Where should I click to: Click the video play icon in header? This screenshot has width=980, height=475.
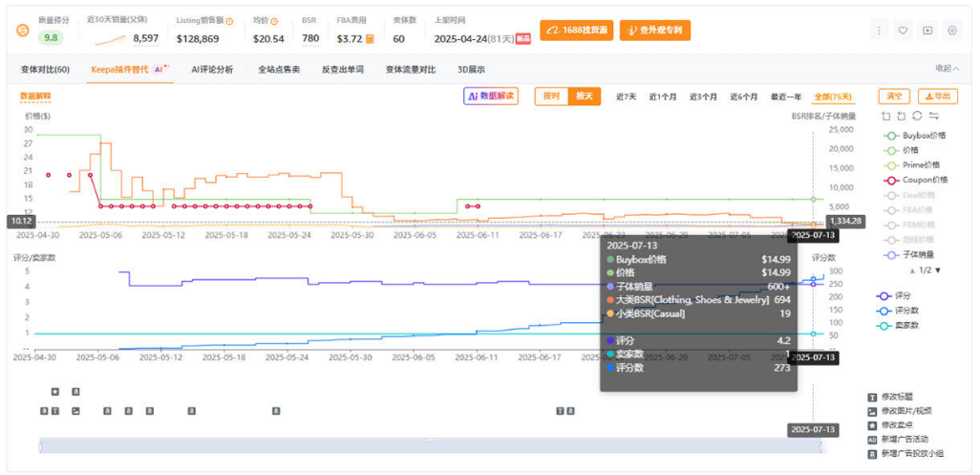pyautogui.click(x=927, y=31)
